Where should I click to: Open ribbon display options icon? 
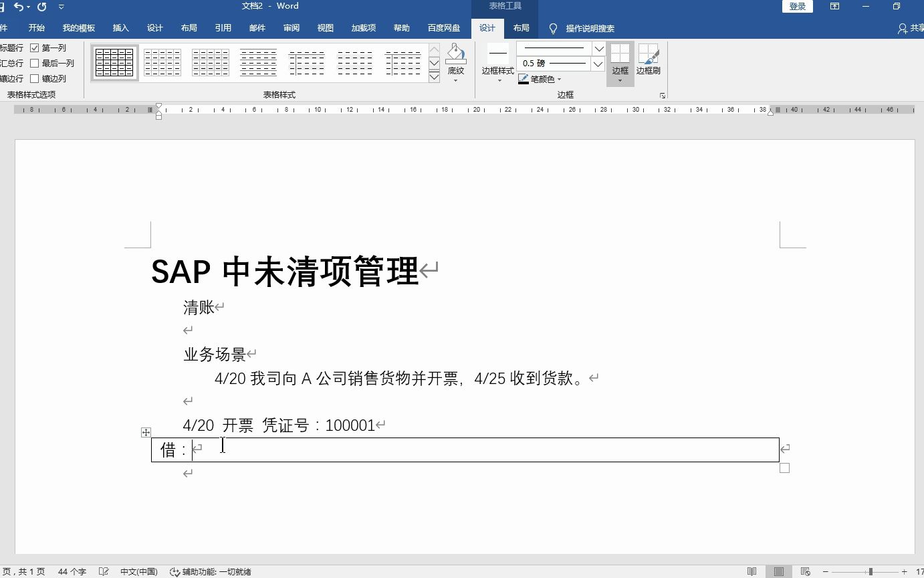835,7
